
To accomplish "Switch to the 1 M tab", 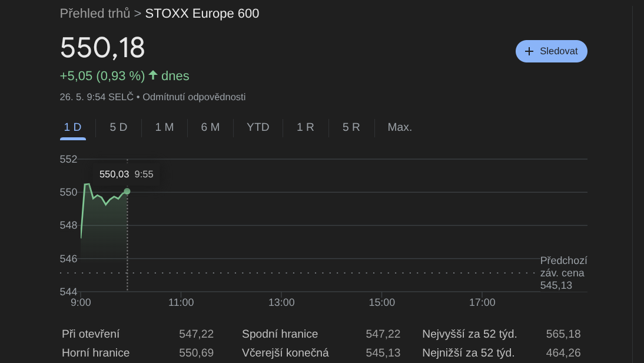I will (x=164, y=127).
